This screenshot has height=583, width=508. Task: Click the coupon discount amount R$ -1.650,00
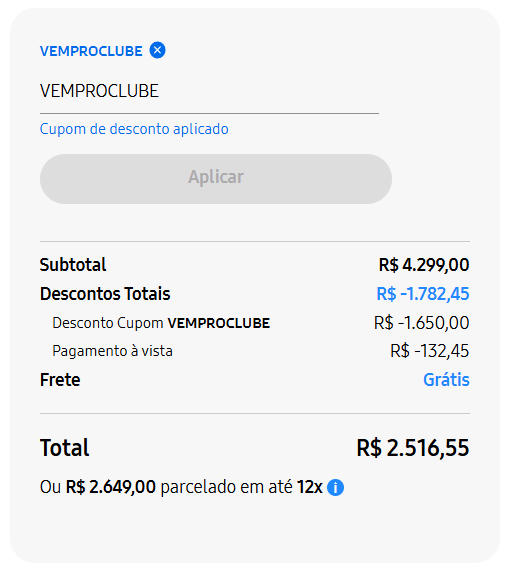[422, 323]
